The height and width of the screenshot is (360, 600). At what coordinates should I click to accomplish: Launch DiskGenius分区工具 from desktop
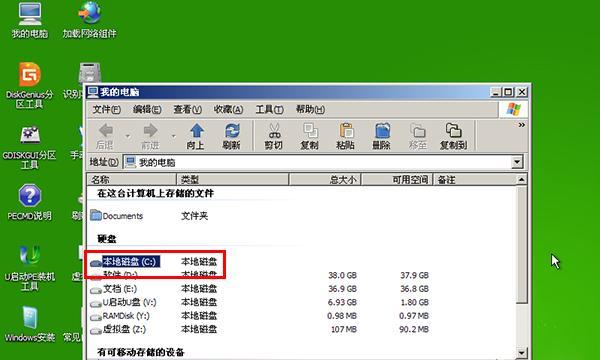coord(29,85)
